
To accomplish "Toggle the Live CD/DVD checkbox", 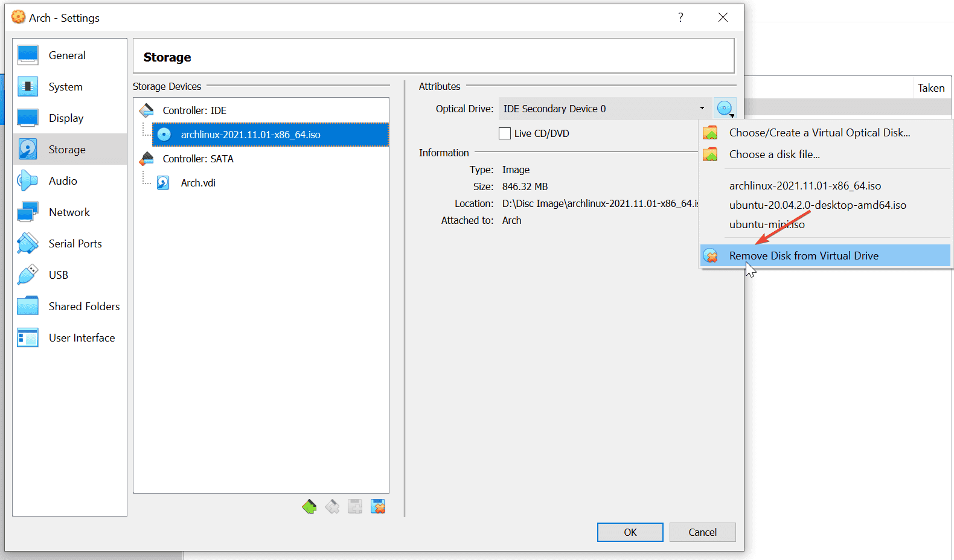I will pyautogui.click(x=505, y=133).
